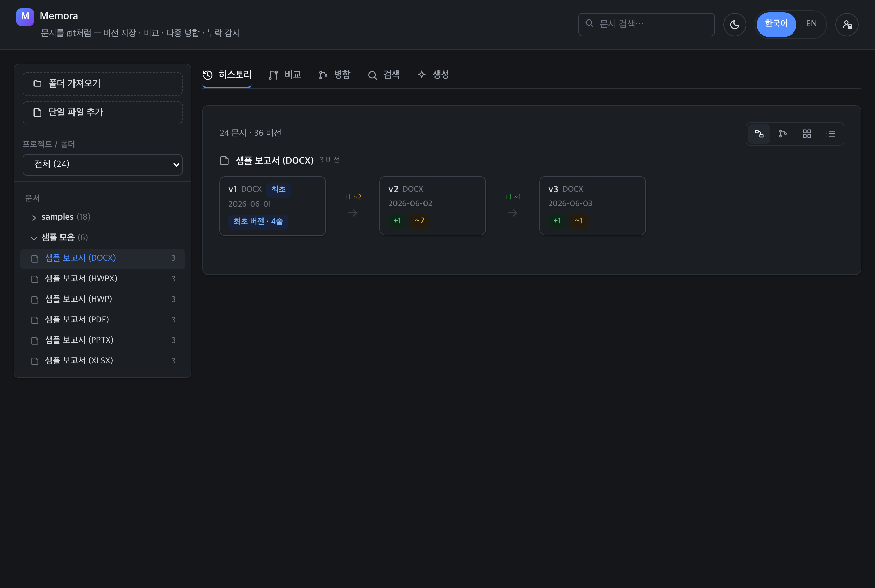The image size is (875, 588).
Task: Click arrow between v1 and v2
Action: pyautogui.click(x=353, y=213)
